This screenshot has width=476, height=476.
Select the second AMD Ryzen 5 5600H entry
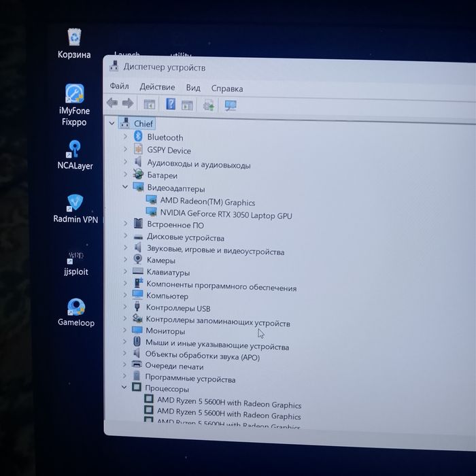click(229, 413)
